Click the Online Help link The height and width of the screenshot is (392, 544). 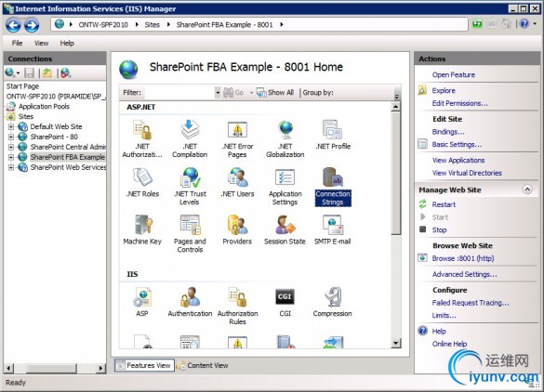click(449, 344)
